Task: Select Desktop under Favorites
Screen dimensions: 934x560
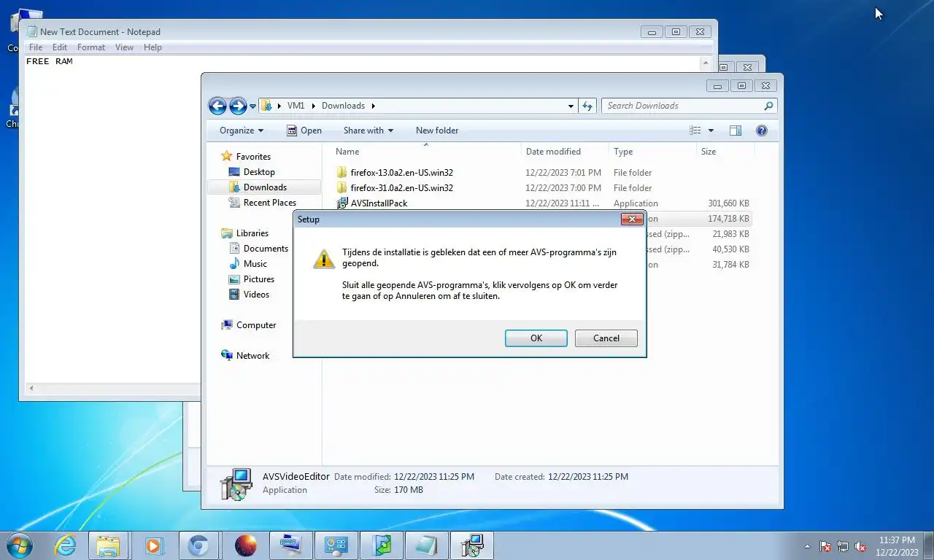Action: point(259,172)
